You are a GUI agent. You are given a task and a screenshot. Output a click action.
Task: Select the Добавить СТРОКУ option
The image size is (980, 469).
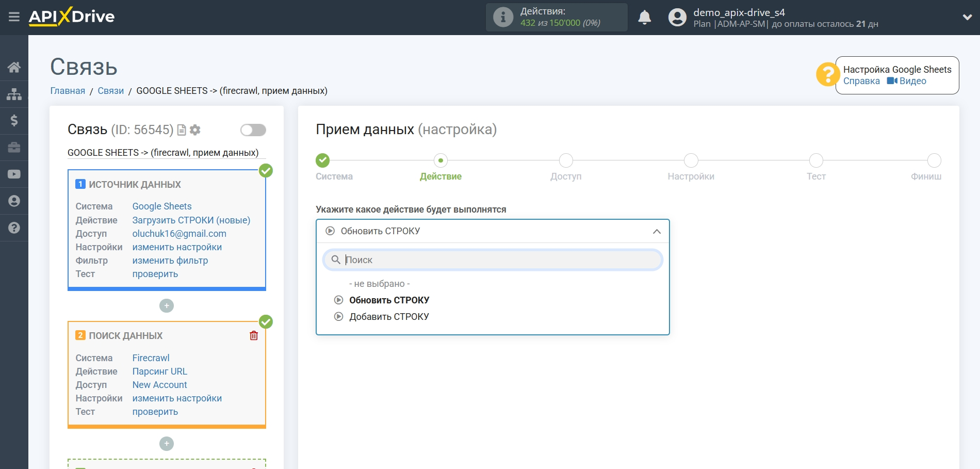[389, 317]
